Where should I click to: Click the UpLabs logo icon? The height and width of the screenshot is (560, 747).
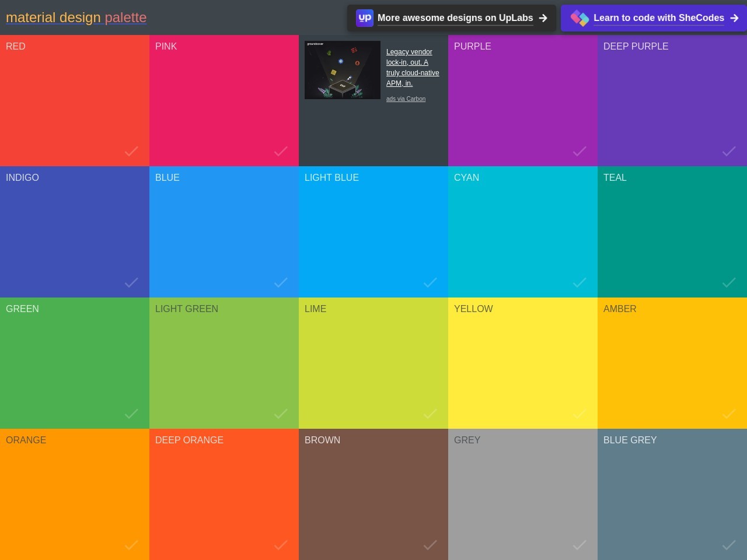pyautogui.click(x=365, y=18)
